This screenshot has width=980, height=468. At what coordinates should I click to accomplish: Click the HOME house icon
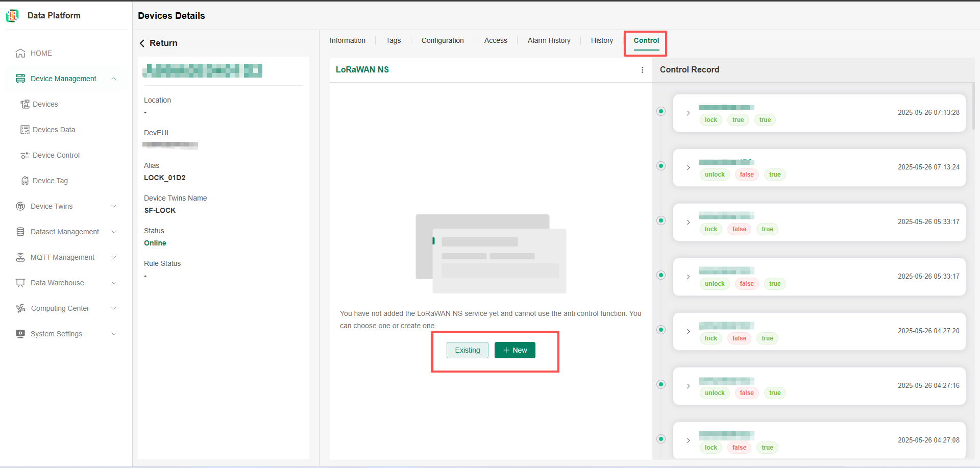click(x=20, y=53)
